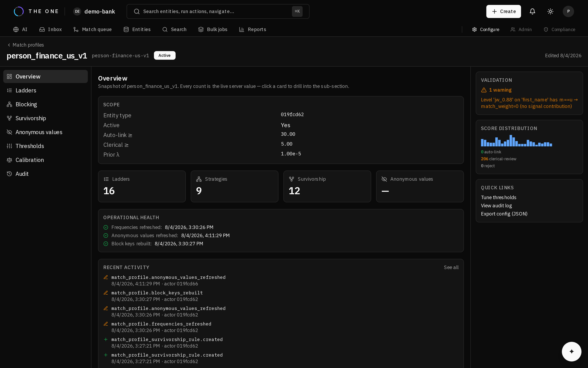Image resolution: width=588 pixels, height=368 pixels.
Task: Click Export config (JSON) link
Action: pos(504,214)
